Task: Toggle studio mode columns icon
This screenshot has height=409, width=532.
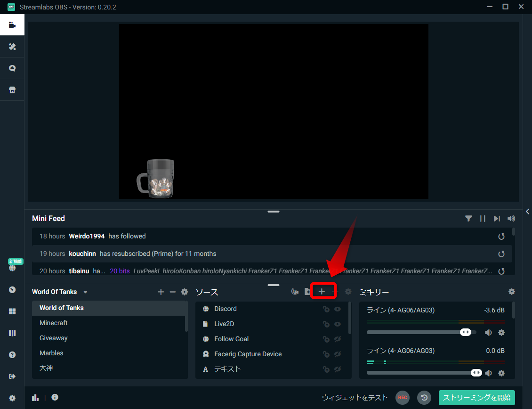Action: click(x=12, y=333)
